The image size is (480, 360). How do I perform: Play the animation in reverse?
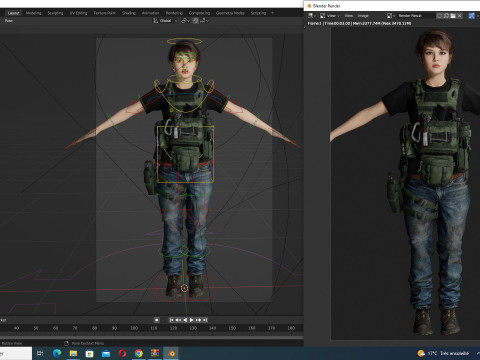(x=185, y=320)
